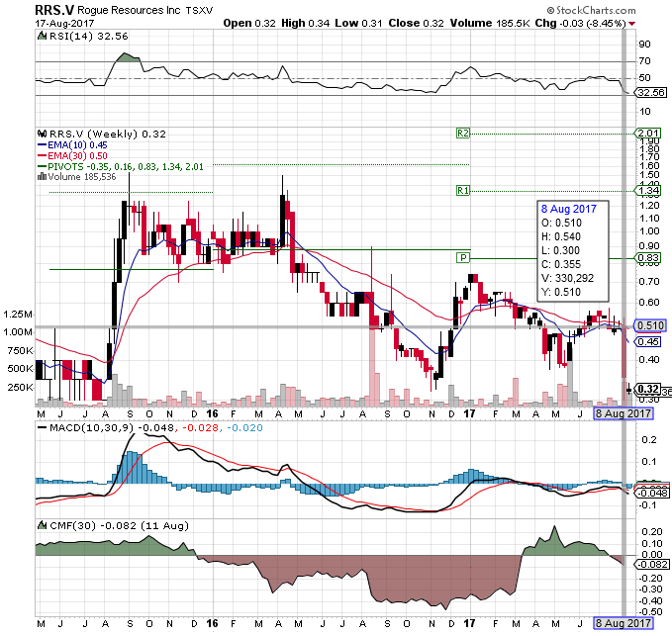
Task: Click the Volume 185,536 legend entry
Action: (x=77, y=176)
